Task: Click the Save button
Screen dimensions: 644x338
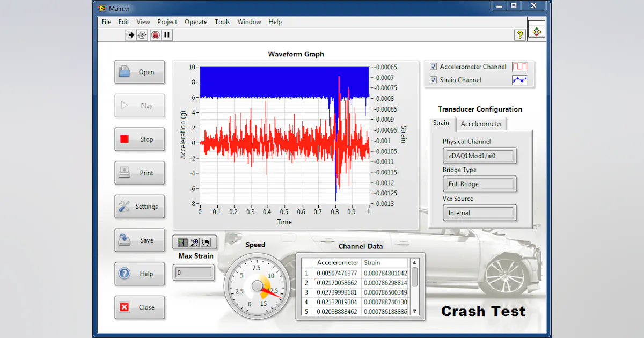Action: point(140,240)
